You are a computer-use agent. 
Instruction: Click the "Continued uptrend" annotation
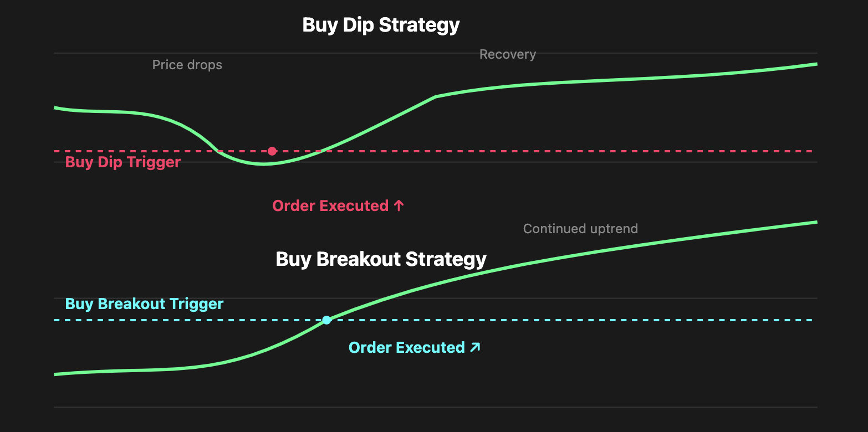tap(580, 229)
